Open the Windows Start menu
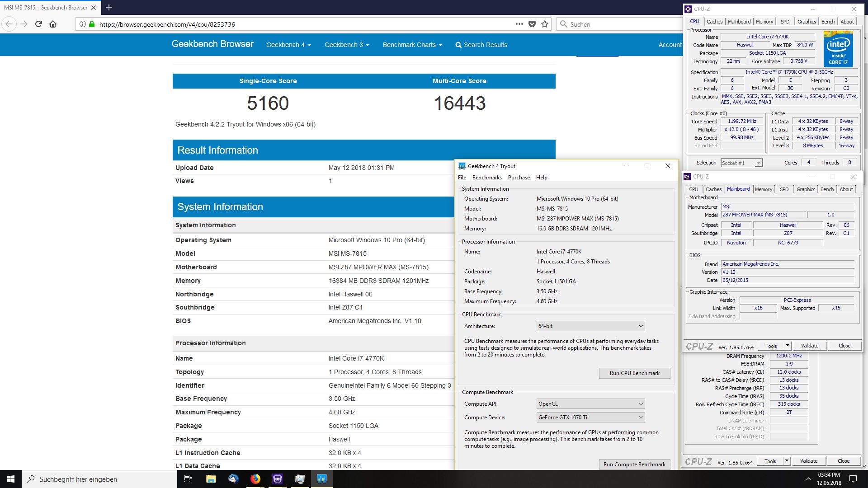 (x=11, y=479)
